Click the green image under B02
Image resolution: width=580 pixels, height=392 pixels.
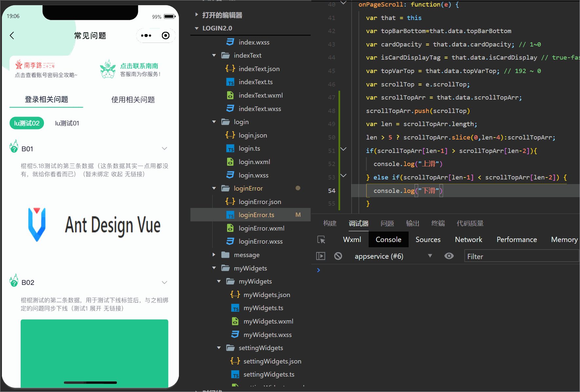(94, 353)
